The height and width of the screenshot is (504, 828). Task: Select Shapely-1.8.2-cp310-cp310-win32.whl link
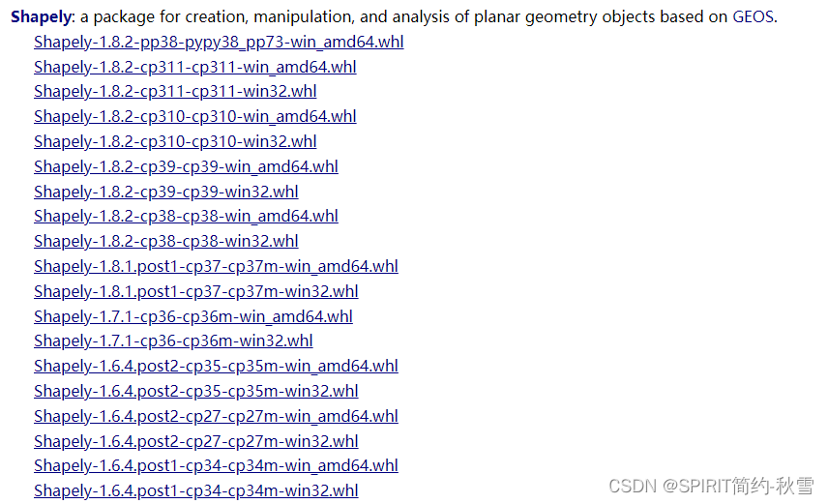tap(175, 141)
